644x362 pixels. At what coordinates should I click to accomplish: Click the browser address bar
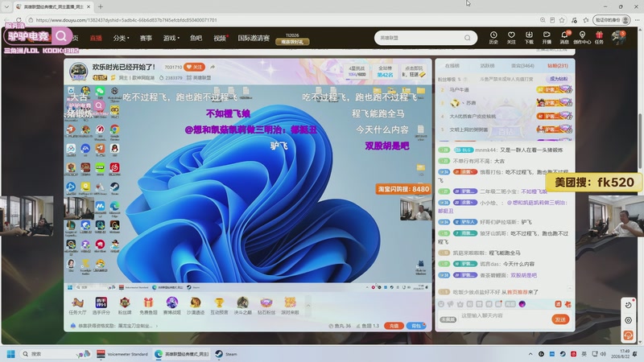pos(283,19)
